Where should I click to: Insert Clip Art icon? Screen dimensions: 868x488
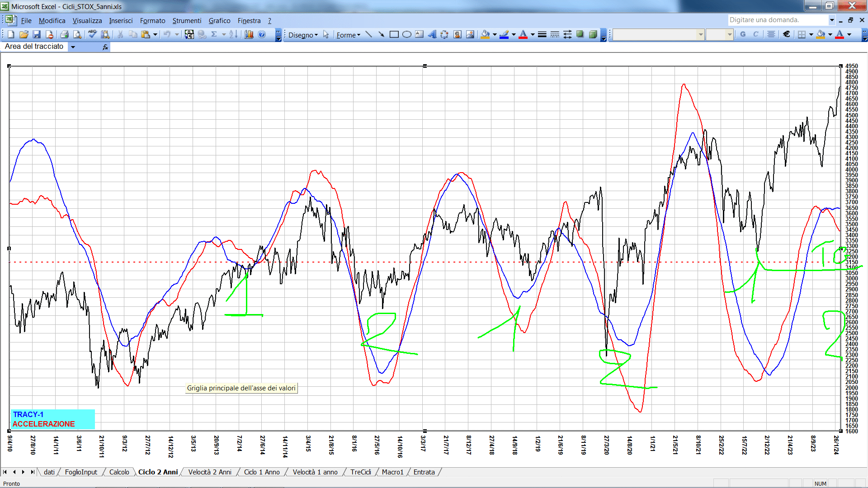458,34
